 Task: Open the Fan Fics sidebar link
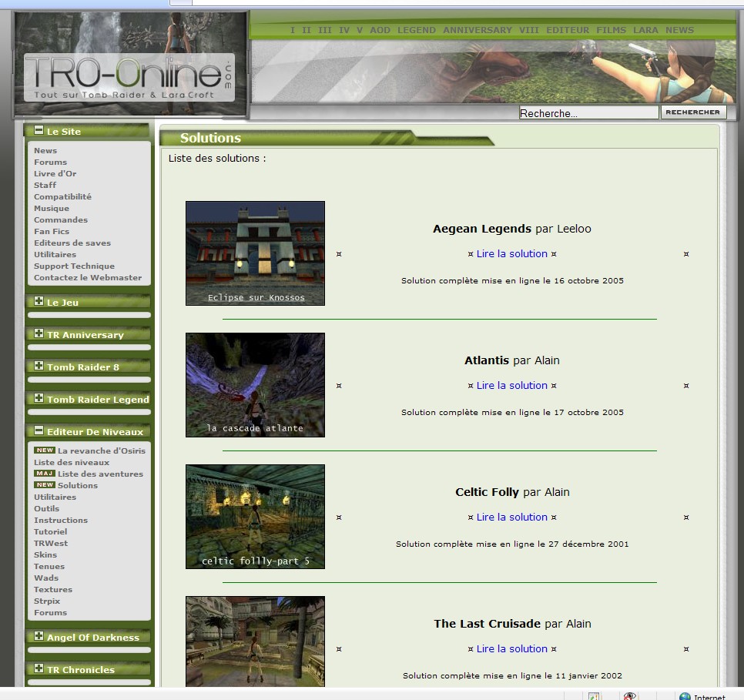coord(52,231)
